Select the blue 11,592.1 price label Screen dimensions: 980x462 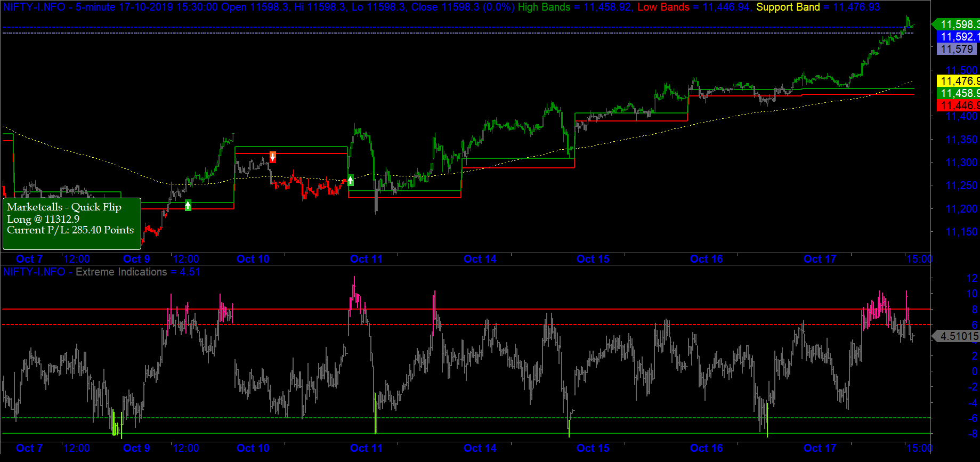click(x=958, y=37)
